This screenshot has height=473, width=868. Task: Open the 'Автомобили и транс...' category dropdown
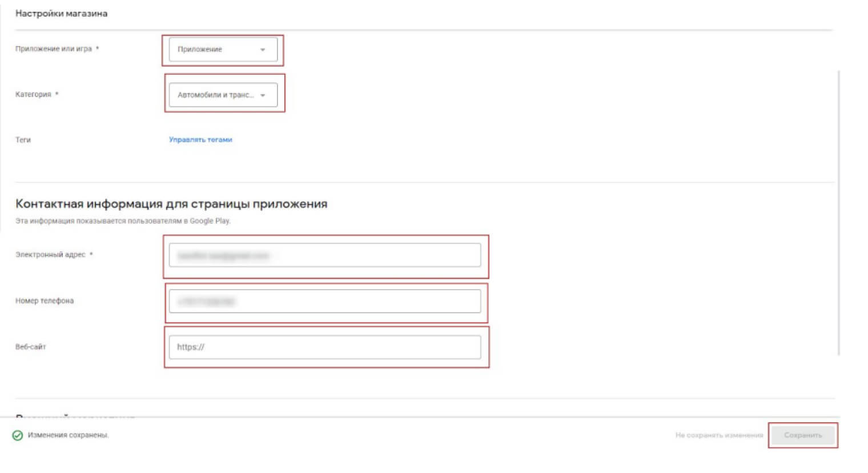pos(217,95)
